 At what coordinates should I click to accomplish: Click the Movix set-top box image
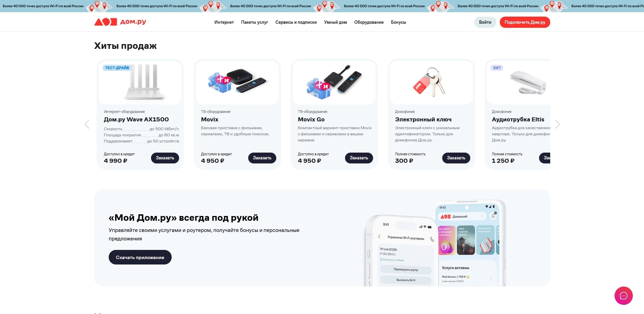tap(237, 83)
